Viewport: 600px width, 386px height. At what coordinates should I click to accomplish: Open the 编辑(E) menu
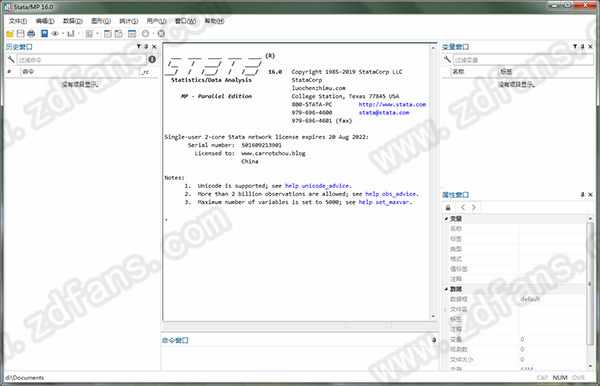[x=45, y=21]
